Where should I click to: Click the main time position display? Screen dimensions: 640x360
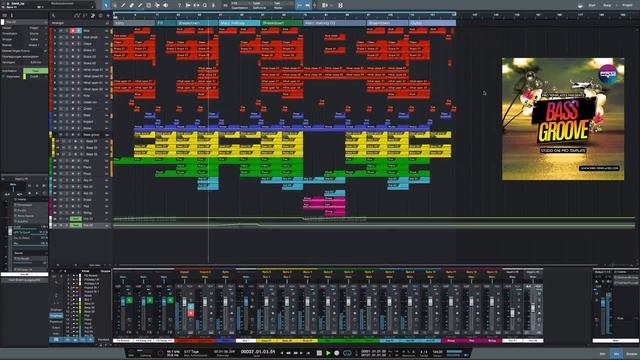click(x=258, y=351)
